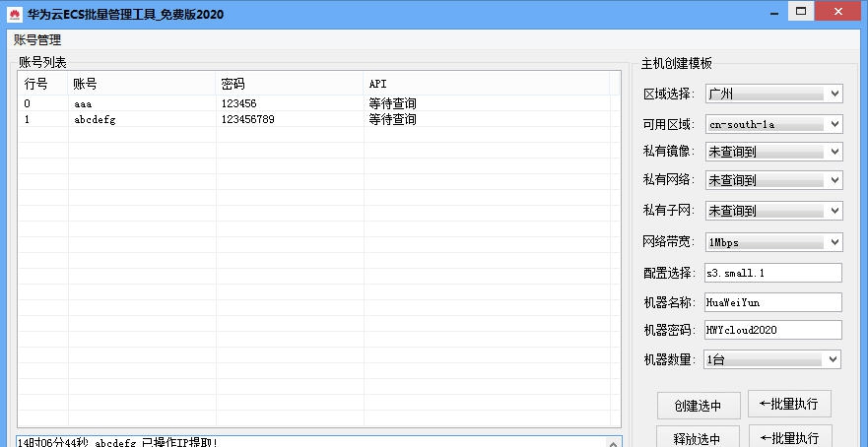Click the Huawei logo icon in title bar
868x447 pixels.
coord(15,15)
